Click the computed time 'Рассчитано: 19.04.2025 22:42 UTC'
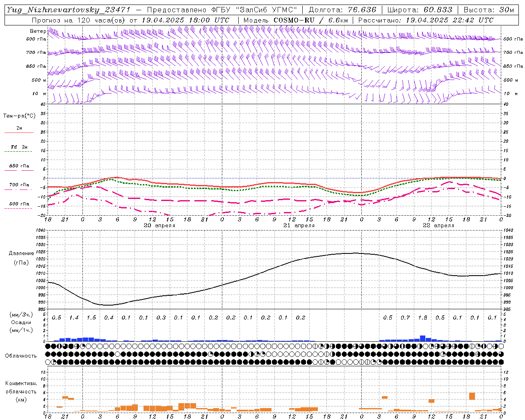Viewport: 525px width, 420px height. [426, 20]
